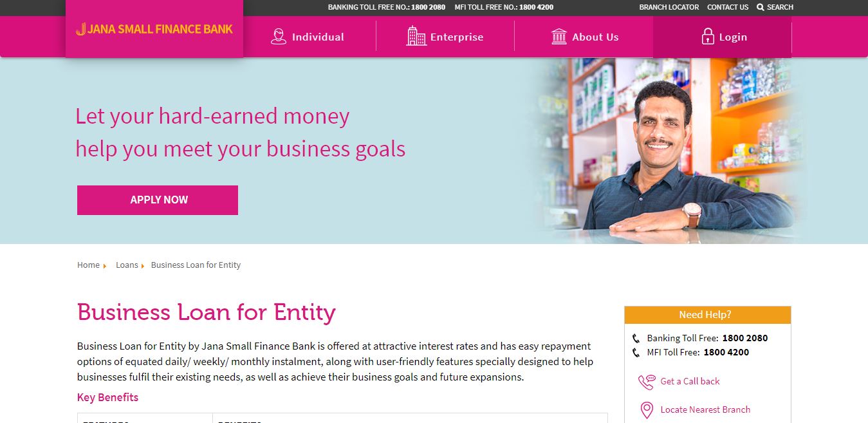Open the Home breadcrumb link

click(x=88, y=265)
